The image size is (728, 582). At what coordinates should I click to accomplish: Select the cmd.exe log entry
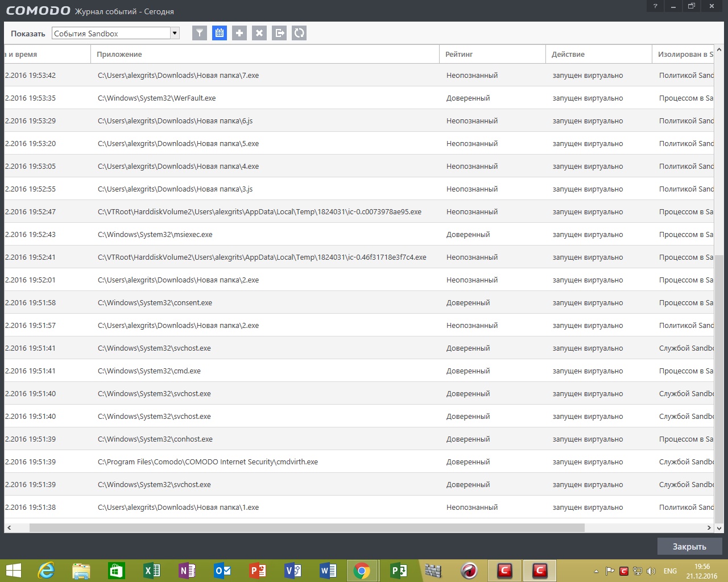359,371
